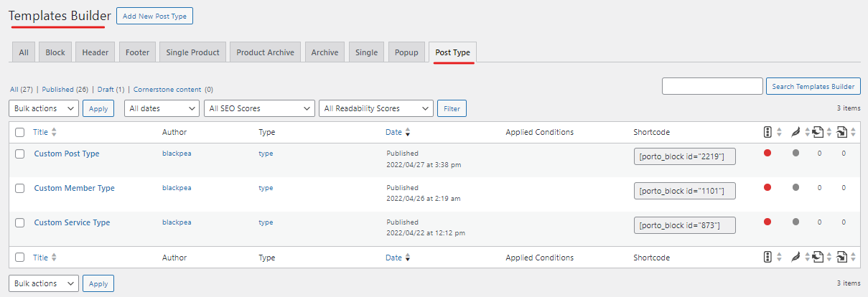The image size is (868, 297).
Task: Open the bottom Bulk actions dropdown
Action: tap(44, 283)
